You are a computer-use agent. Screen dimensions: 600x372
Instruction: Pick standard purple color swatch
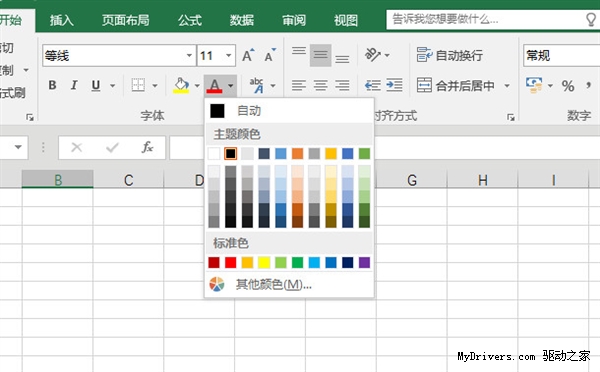pyautogui.click(x=364, y=263)
